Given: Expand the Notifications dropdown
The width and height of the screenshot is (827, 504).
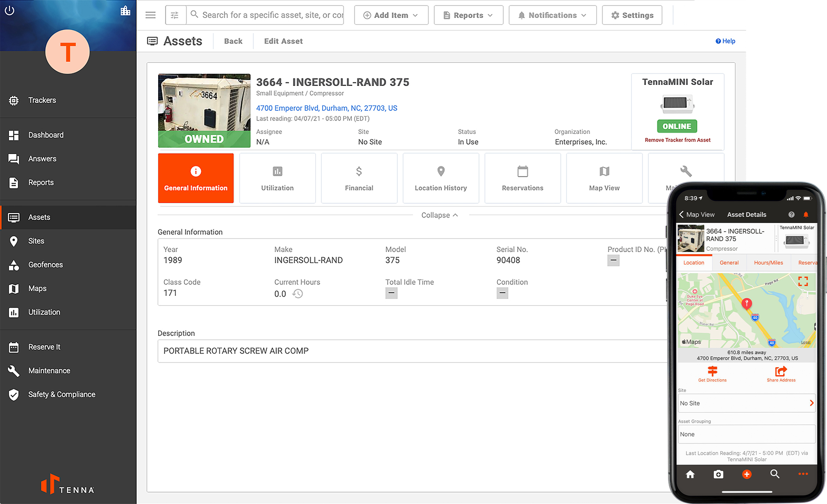Looking at the screenshot, I should tap(552, 15).
